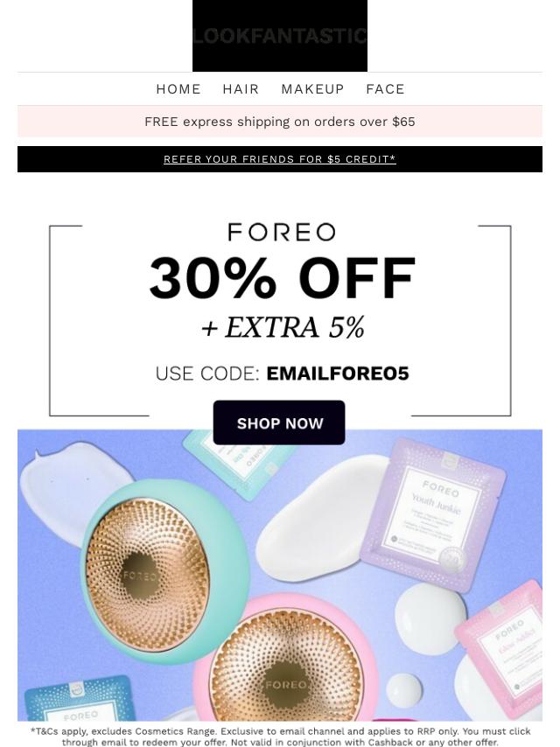Go to the MAKEUP category
The width and height of the screenshot is (560, 747).
312,89
